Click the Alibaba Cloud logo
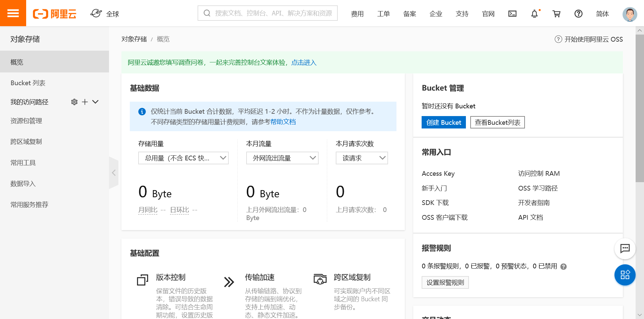Screen dimensions: 644x319 click(55, 14)
